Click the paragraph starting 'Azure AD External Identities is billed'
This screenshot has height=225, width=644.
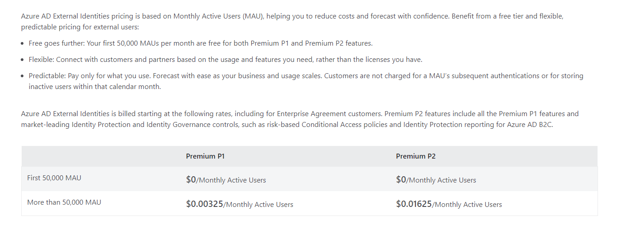click(x=300, y=119)
